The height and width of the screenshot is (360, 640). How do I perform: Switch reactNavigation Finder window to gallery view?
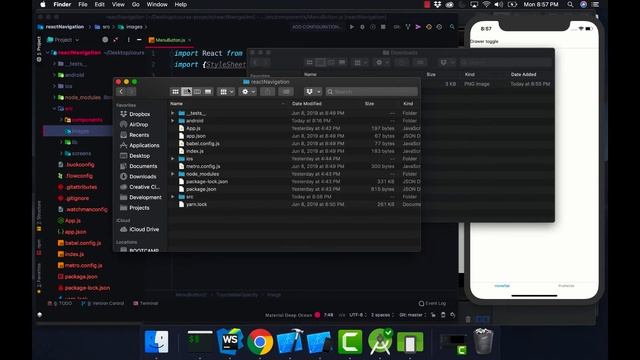coord(208,92)
